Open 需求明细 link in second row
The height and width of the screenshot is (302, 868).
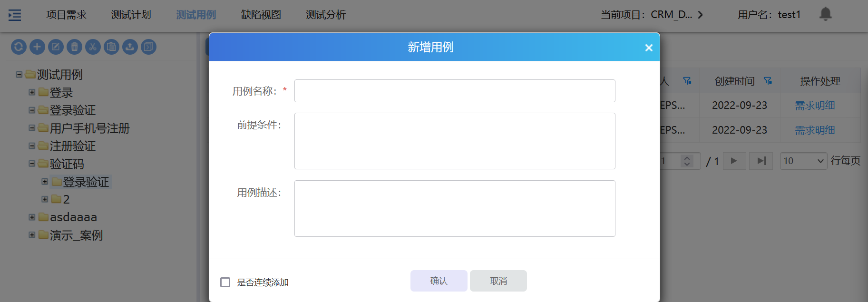click(x=815, y=130)
